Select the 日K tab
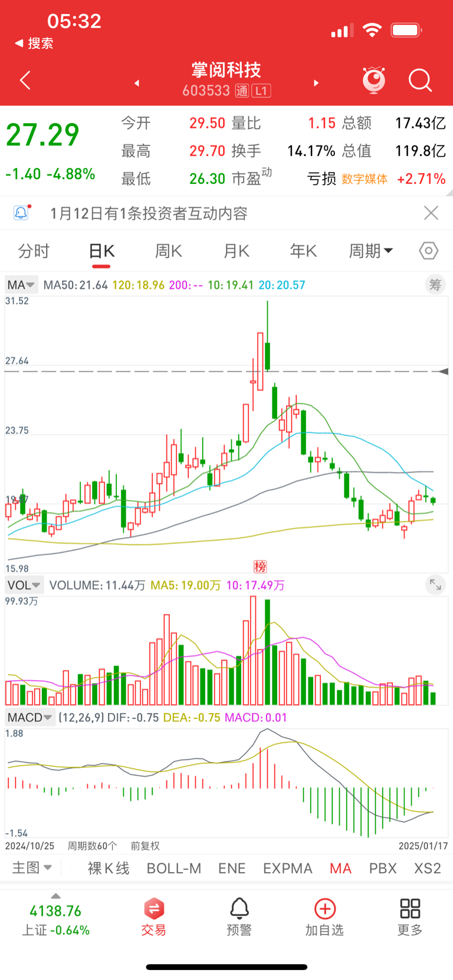Screen dimensions: 453x980 click(101, 251)
